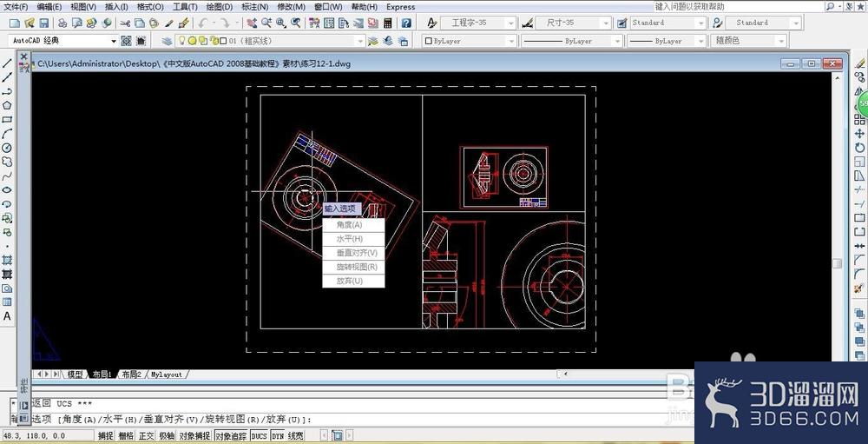Open the 工程字-35 text style dropdown

tap(479, 23)
